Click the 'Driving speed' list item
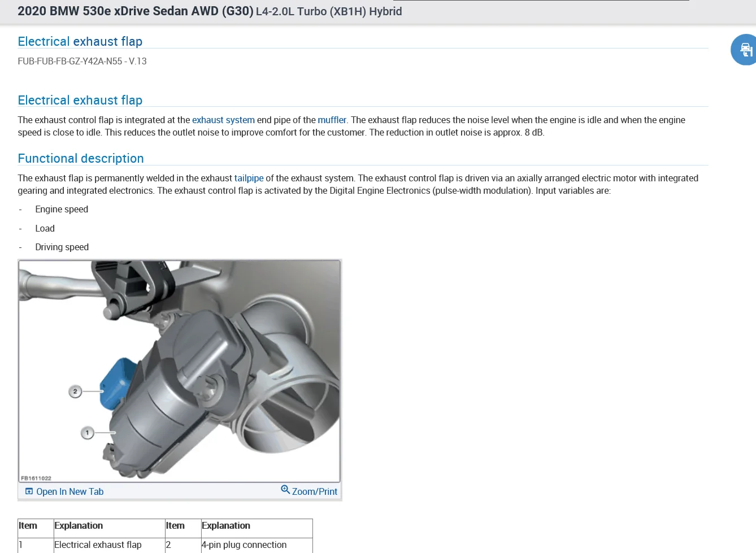The width and height of the screenshot is (756, 553). click(62, 247)
